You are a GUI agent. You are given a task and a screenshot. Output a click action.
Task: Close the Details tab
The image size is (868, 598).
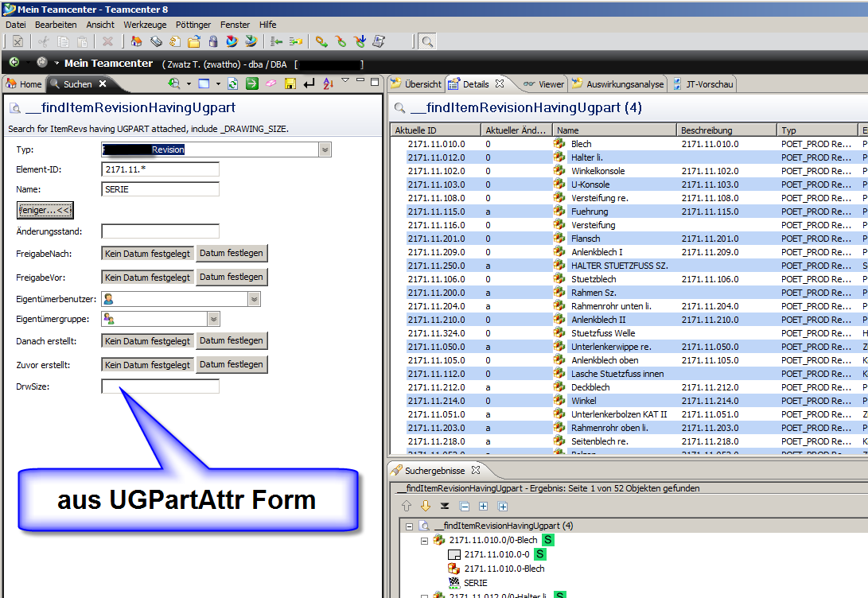[x=500, y=83]
